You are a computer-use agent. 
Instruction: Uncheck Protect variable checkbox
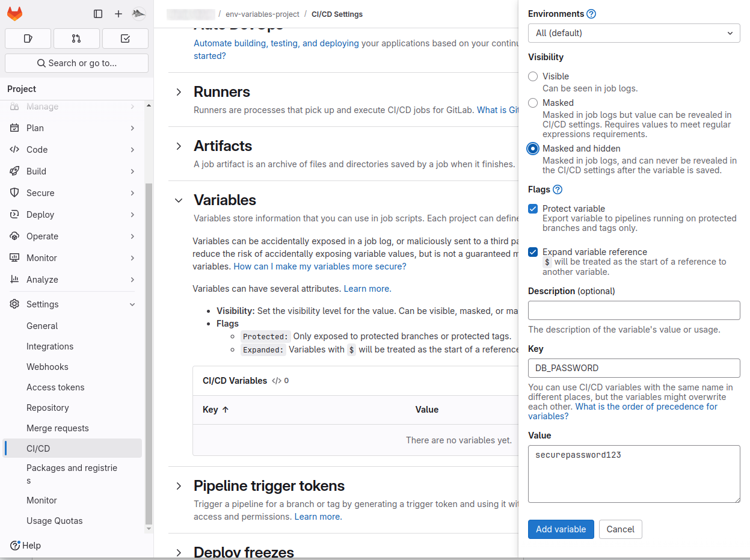tap(533, 209)
